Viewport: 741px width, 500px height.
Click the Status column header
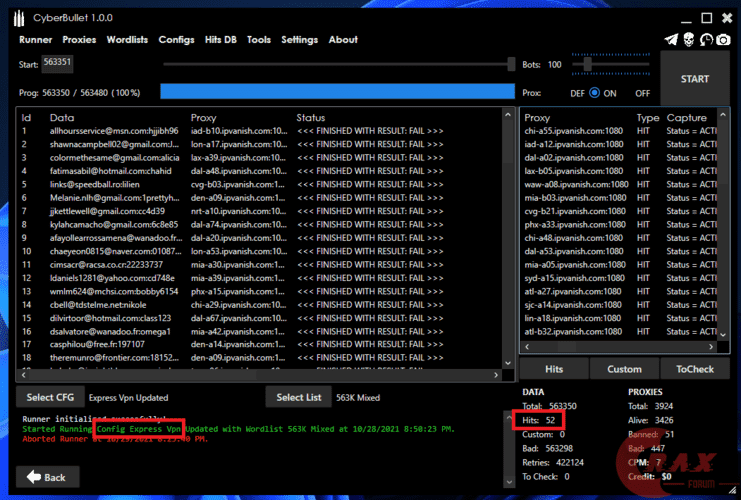[x=310, y=118]
